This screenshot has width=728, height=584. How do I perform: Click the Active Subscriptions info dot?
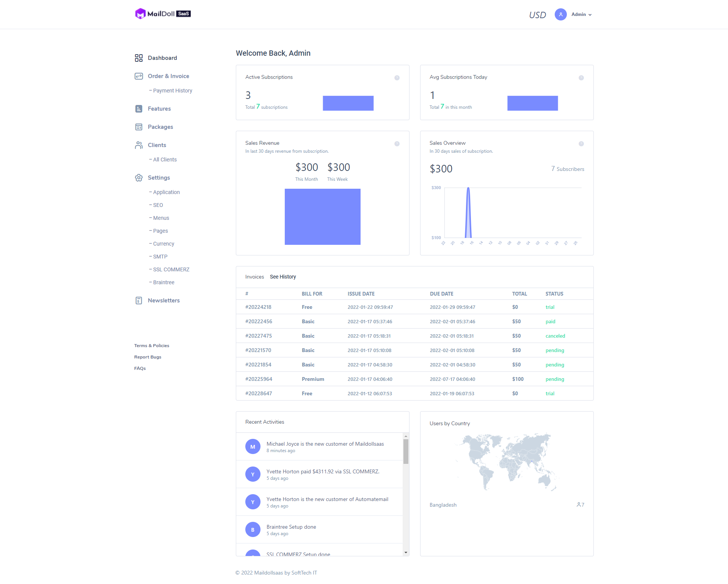pos(397,78)
